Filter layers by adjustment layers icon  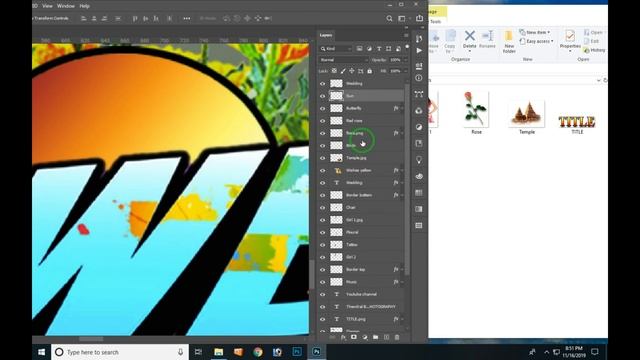point(369,49)
